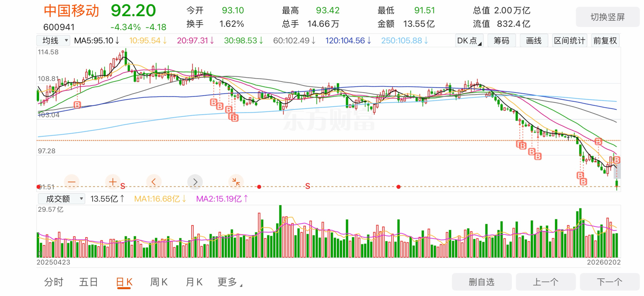Viewport: 644px width, 296px height.
Task: Click the 29.57亿 volume axis label
Action: (x=51, y=210)
